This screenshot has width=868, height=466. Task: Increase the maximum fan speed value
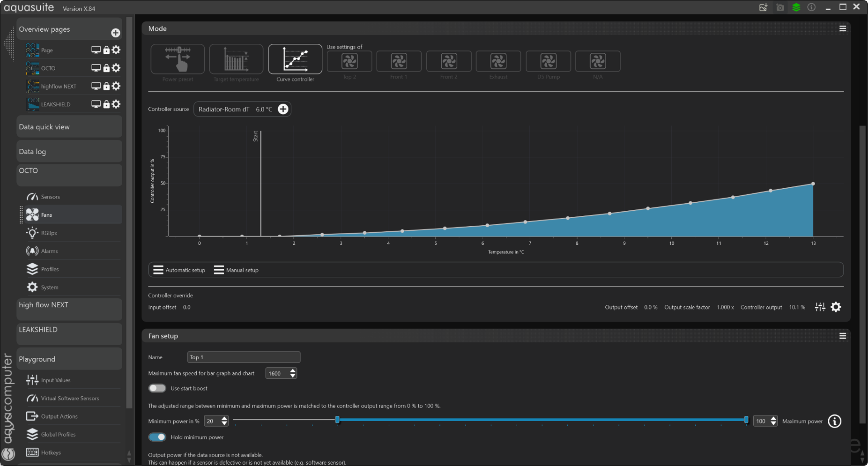[x=293, y=371]
